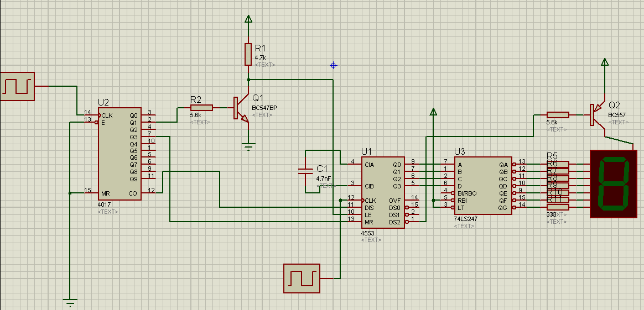Click the 'QA' output pin on U3
Screen dimensions: 644x310
point(503,165)
